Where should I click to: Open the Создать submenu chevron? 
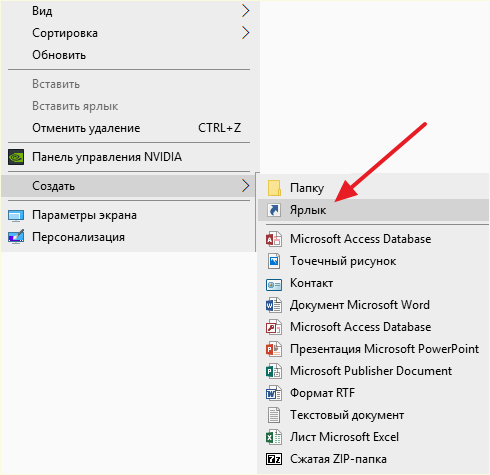click(x=246, y=186)
